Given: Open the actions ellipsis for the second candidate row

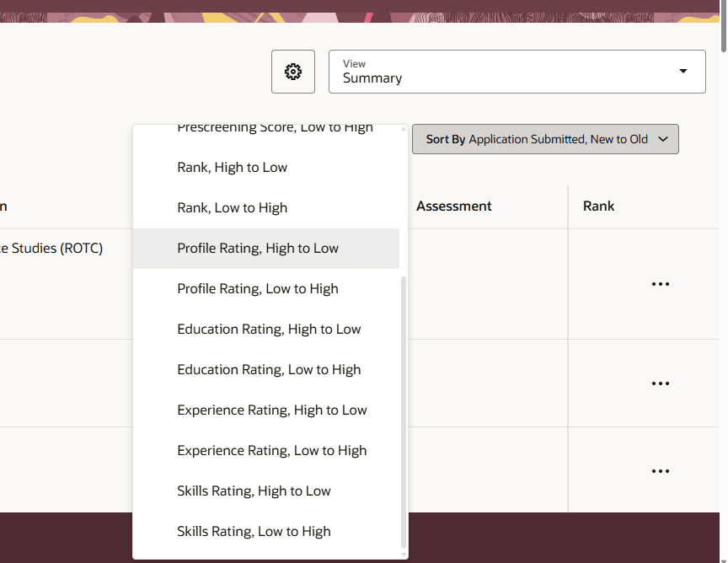Looking at the screenshot, I should click(661, 383).
